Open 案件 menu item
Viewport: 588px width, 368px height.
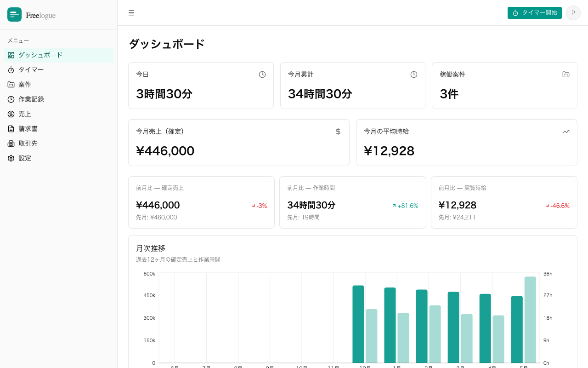pos(58,85)
